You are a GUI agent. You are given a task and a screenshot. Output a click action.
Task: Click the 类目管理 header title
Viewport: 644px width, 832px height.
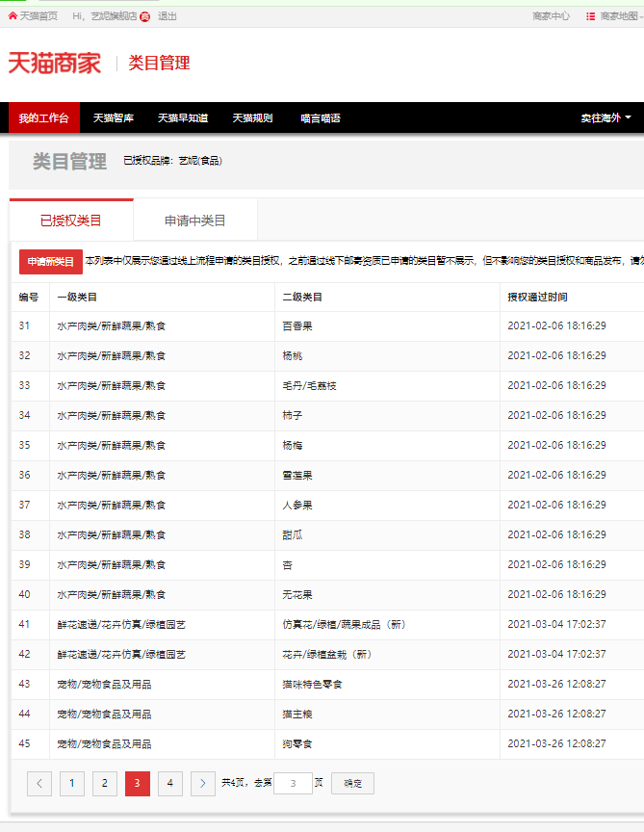159,64
